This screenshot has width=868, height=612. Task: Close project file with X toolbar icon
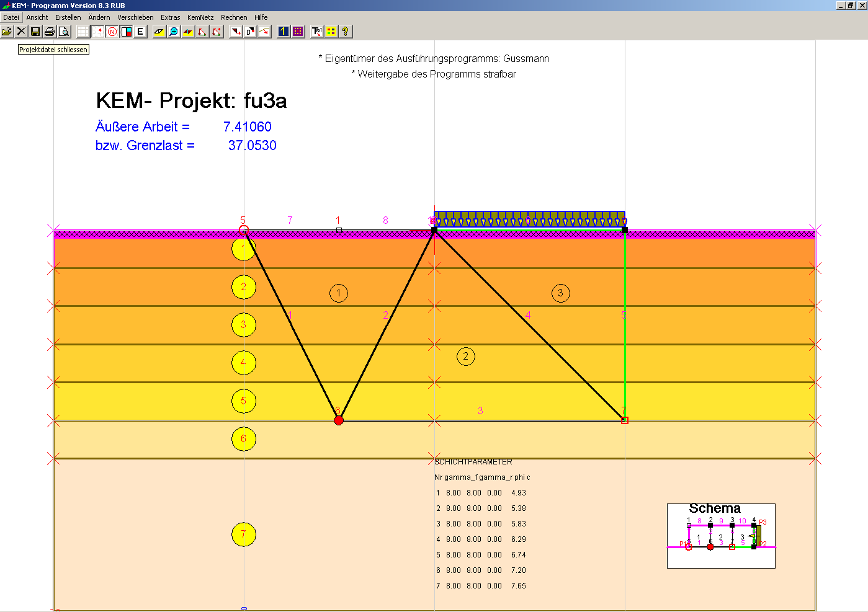(x=21, y=31)
